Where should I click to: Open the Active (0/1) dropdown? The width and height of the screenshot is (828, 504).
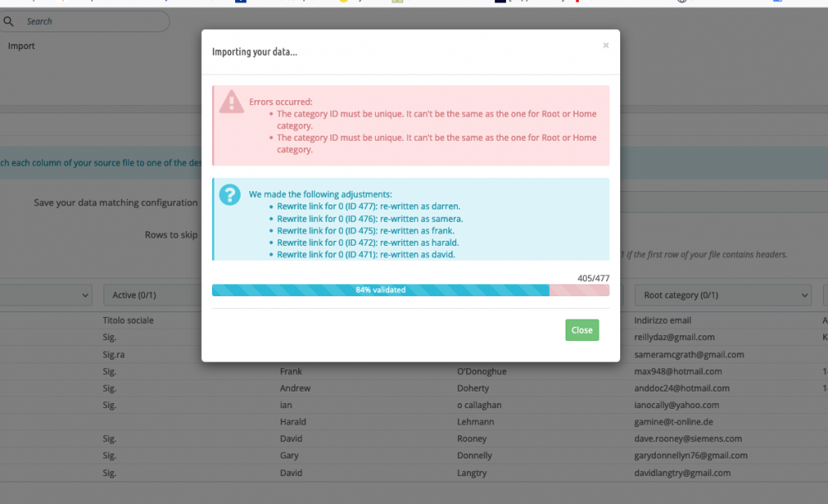pos(152,295)
